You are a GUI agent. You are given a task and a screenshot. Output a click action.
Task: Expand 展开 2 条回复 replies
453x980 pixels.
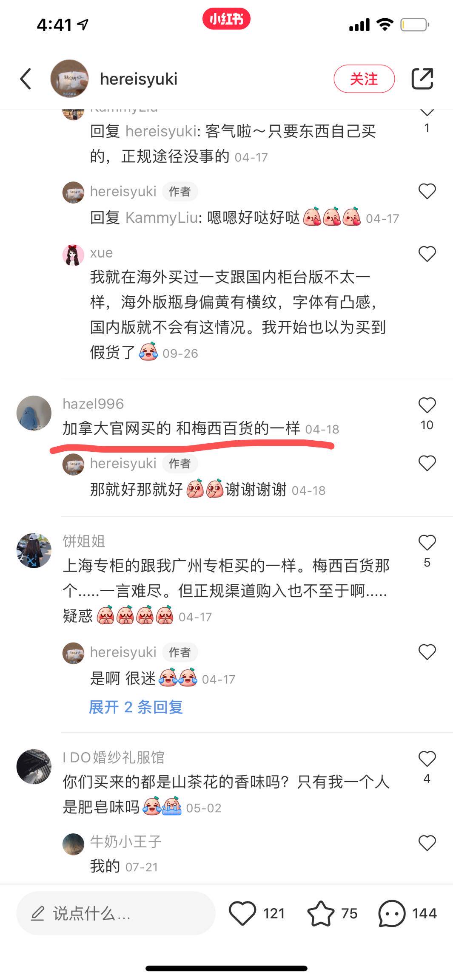pos(136,707)
